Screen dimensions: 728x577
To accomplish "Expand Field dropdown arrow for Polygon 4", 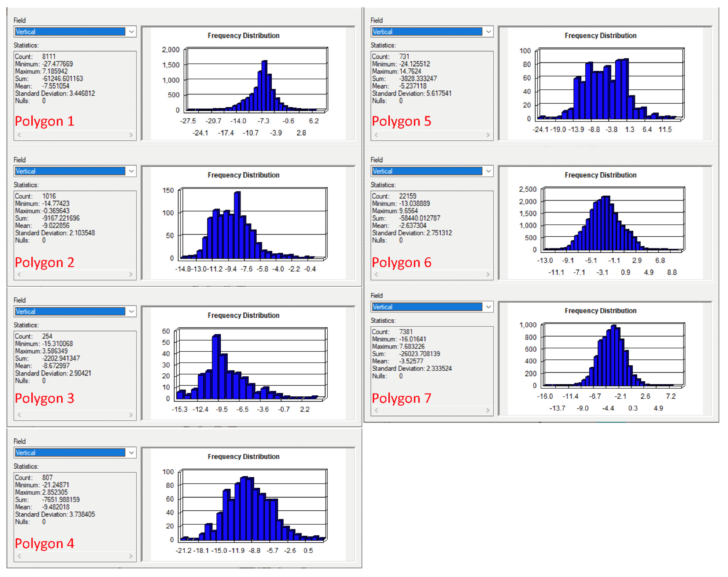I will point(131,452).
